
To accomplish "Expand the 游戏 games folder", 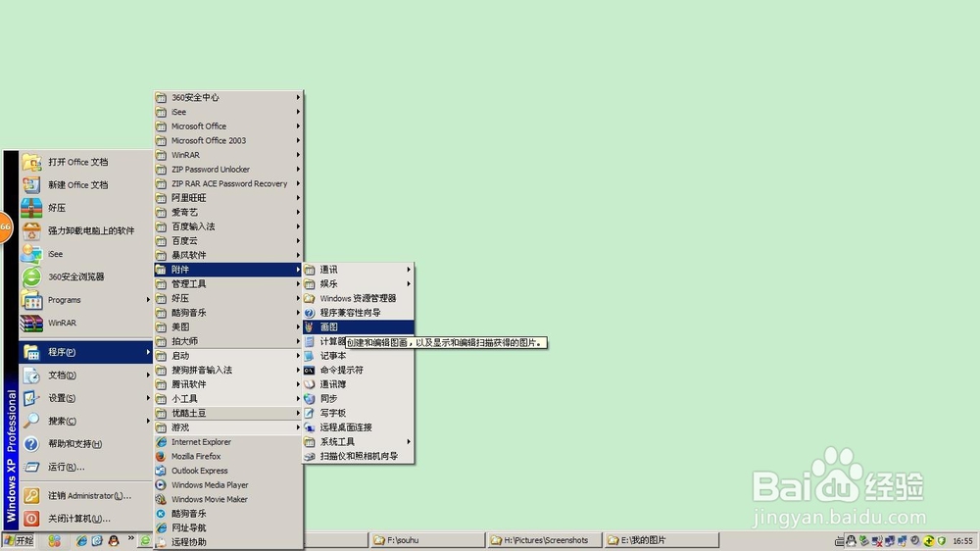I will [228, 427].
